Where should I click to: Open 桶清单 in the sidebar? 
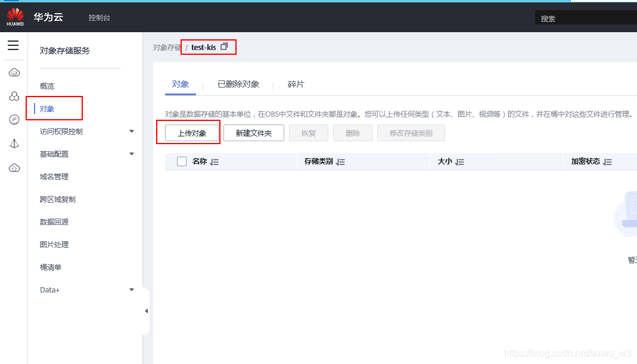[x=51, y=267]
